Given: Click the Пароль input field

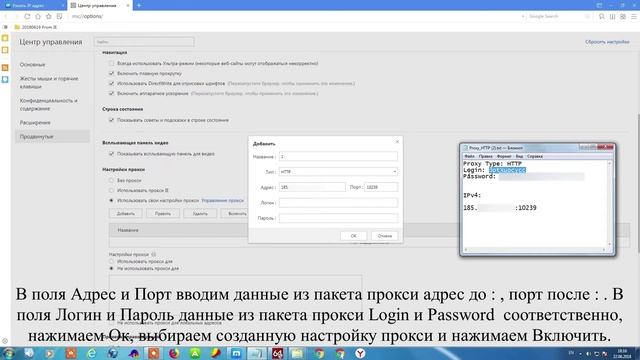Looking at the screenshot, I should [338, 218].
